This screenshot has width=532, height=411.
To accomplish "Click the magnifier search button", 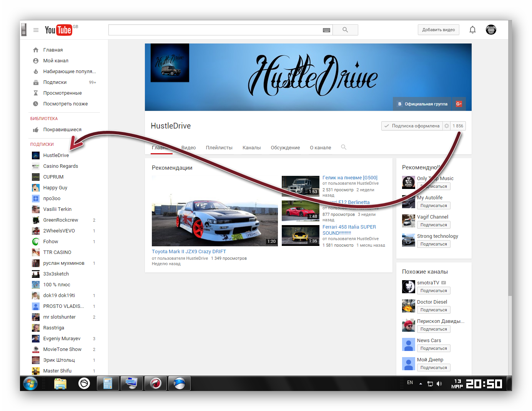I will [x=345, y=30].
